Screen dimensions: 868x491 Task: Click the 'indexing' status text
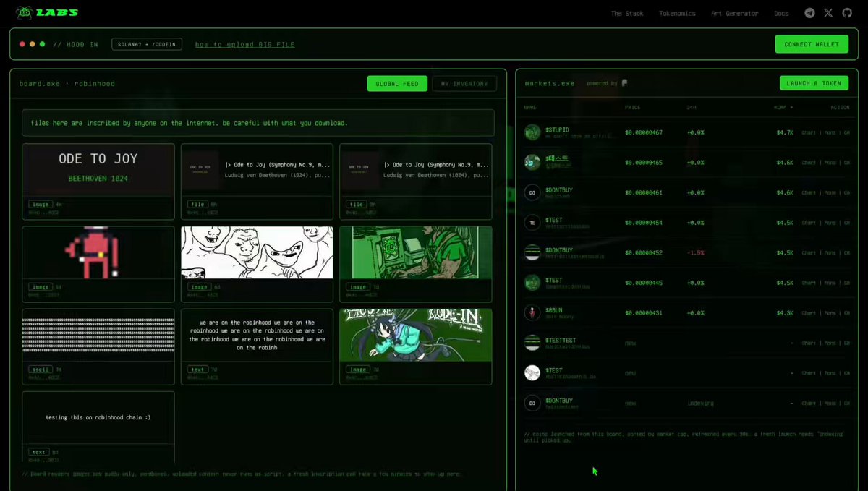[x=700, y=403]
